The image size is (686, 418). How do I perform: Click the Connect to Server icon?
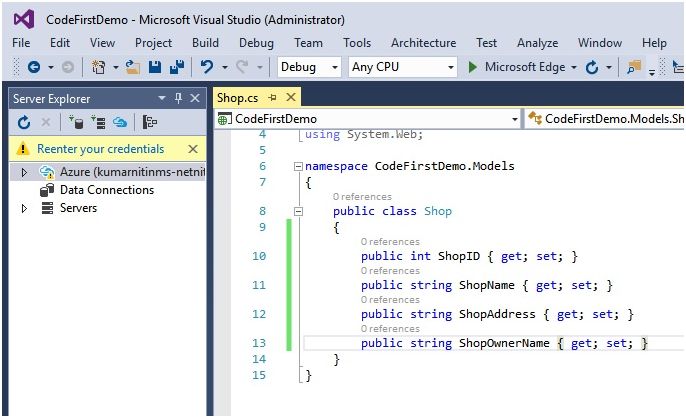(x=98, y=122)
